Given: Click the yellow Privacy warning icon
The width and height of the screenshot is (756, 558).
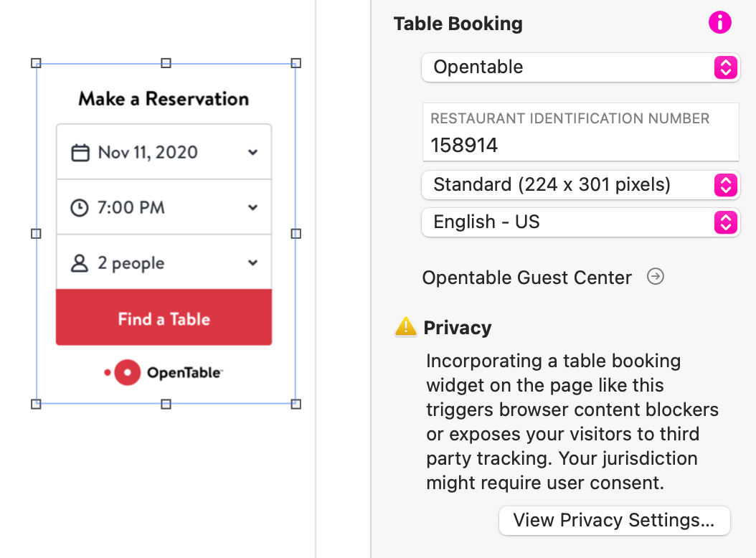Looking at the screenshot, I should (x=405, y=327).
